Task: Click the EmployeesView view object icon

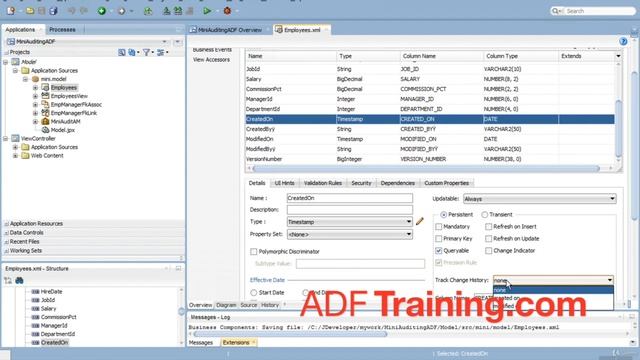Action: 45,96
